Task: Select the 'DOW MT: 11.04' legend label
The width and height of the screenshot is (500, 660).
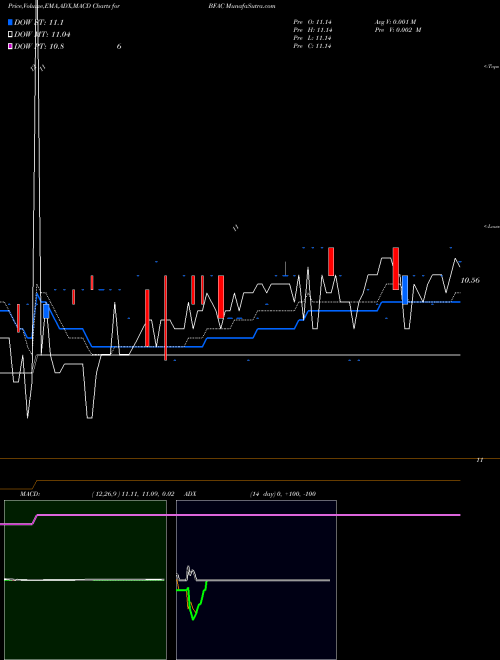Action: pyautogui.click(x=42, y=35)
